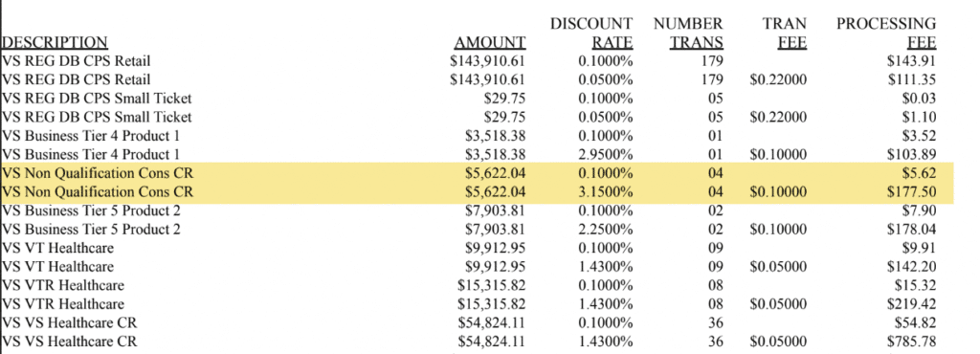The image size is (980, 354).
Task: Select the DISCOUNT RATE column header
Action: coord(591,33)
